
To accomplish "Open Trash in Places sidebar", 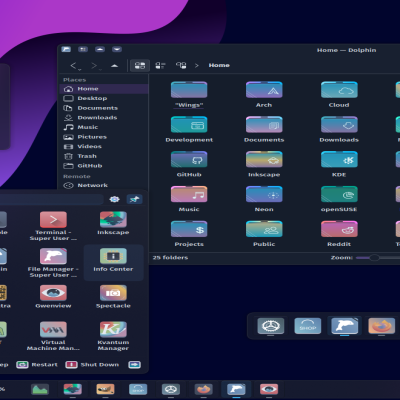I will (x=104, y=156).
